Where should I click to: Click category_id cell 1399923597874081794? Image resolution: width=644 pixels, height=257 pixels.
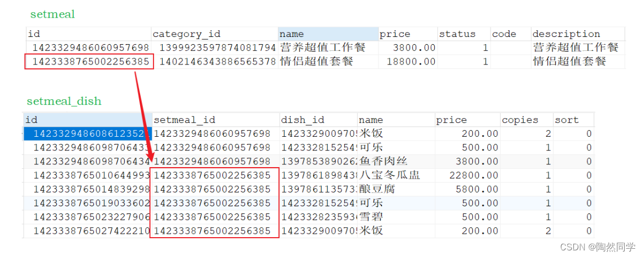click(215, 47)
